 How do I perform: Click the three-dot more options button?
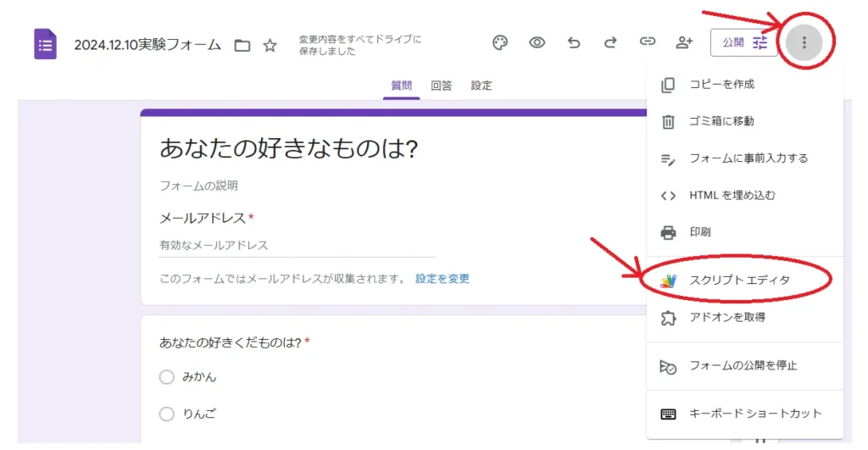point(804,42)
